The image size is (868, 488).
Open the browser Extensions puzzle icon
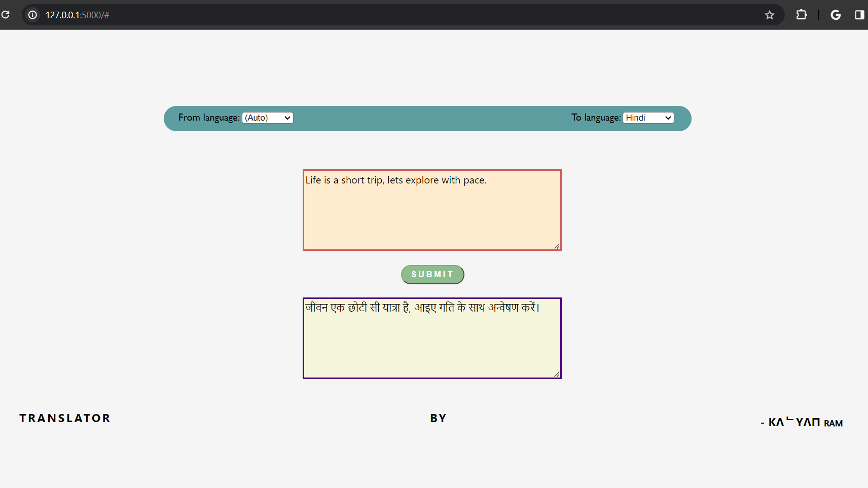tap(801, 15)
